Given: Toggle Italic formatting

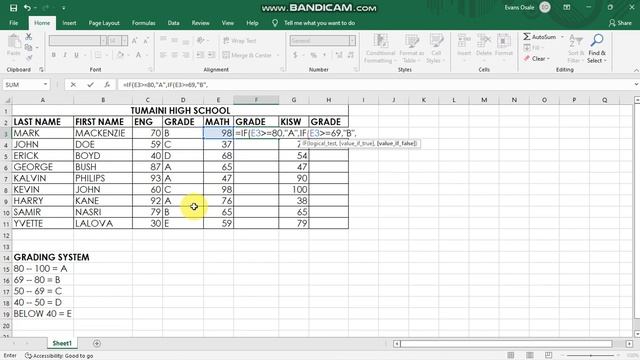Looking at the screenshot, I should [65, 55].
